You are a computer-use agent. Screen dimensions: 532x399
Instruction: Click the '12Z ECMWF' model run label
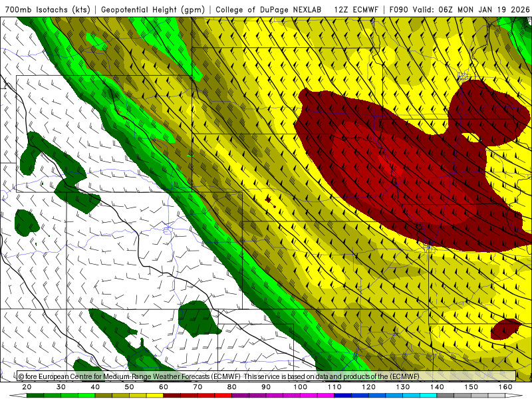356,10
